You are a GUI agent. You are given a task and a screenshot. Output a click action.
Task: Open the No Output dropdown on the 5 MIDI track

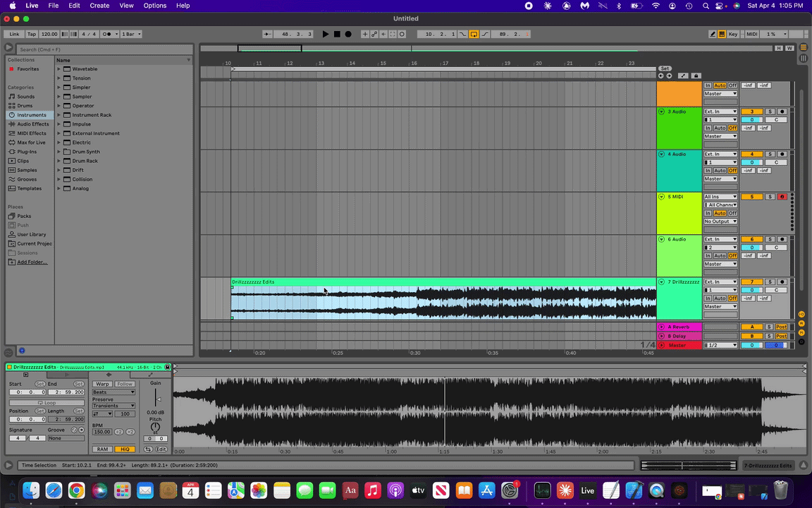pyautogui.click(x=720, y=222)
